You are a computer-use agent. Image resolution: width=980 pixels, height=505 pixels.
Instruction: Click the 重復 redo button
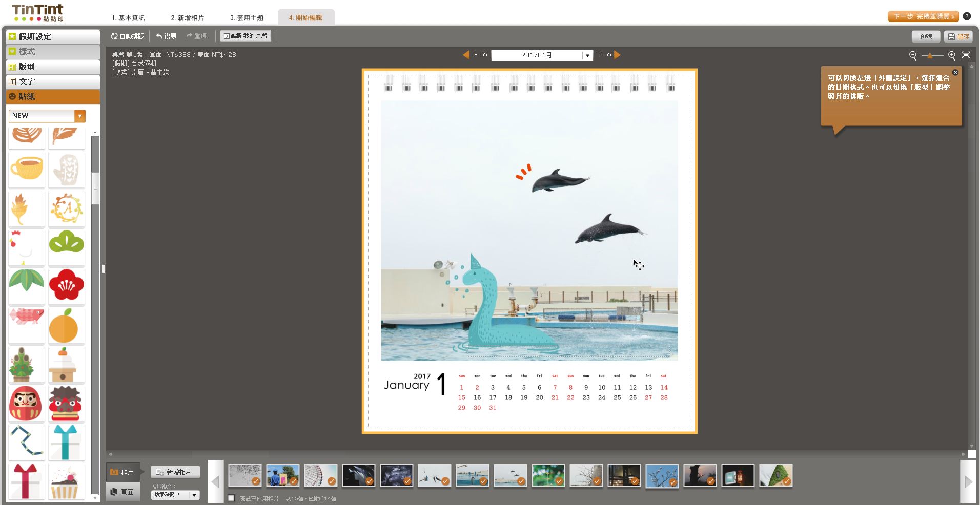196,36
